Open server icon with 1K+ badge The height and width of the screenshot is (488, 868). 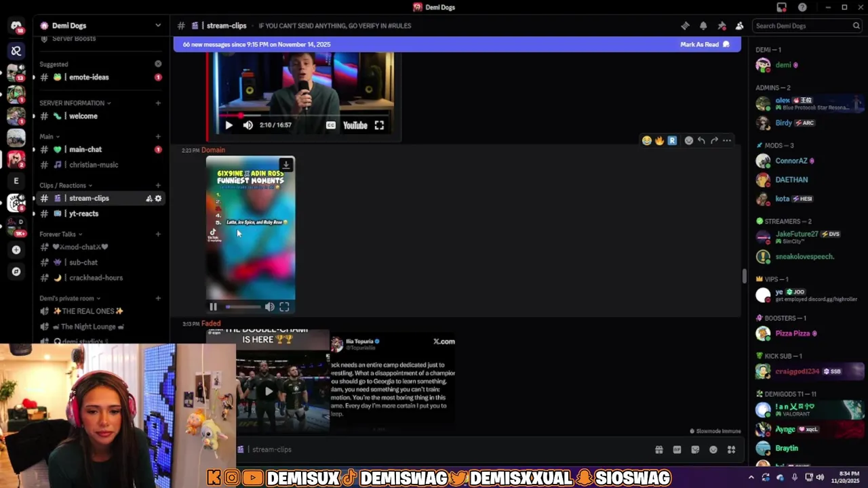pyautogui.click(x=16, y=226)
